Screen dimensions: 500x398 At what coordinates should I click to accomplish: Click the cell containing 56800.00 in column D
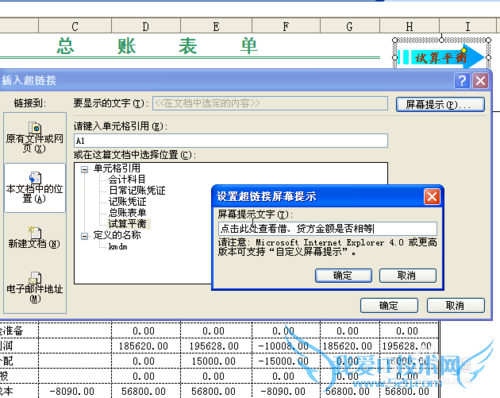[x=146, y=391]
